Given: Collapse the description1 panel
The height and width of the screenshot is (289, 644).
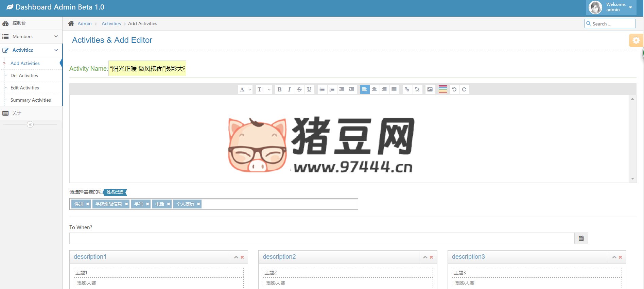Looking at the screenshot, I should [236, 257].
